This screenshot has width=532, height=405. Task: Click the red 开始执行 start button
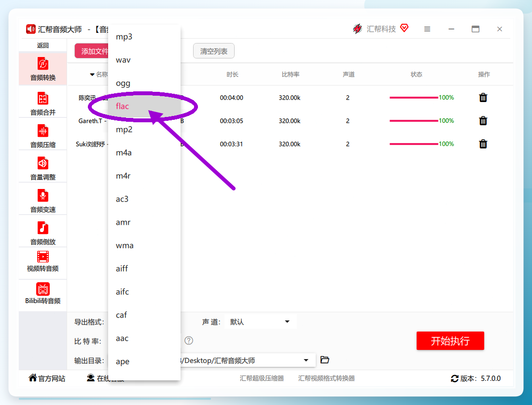coord(450,340)
